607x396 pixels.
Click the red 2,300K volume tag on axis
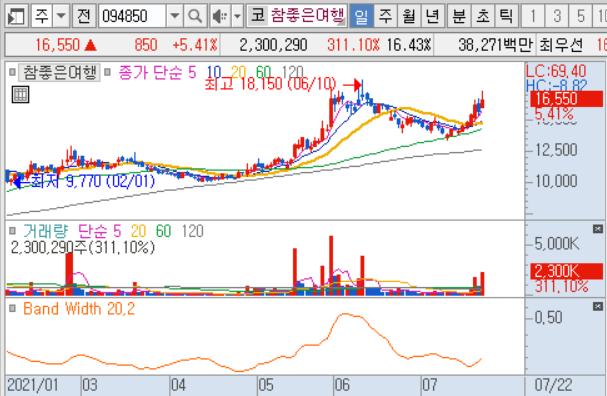click(567, 271)
